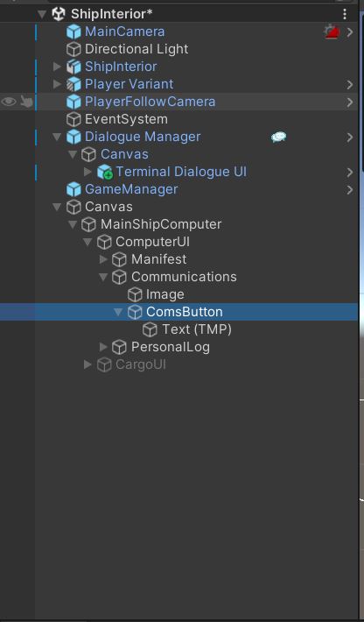The width and height of the screenshot is (364, 622).
Task: Click the red overrides icon beside MainCamera
Action: click(x=332, y=32)
